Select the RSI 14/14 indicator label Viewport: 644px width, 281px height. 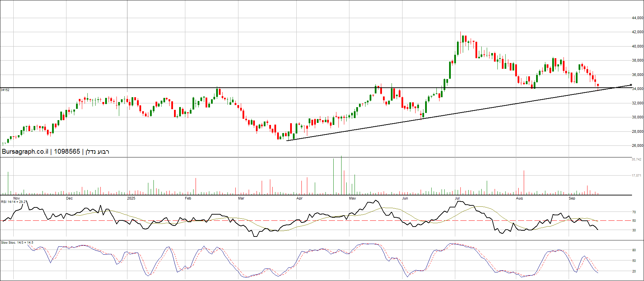click(x=13, y=202)
